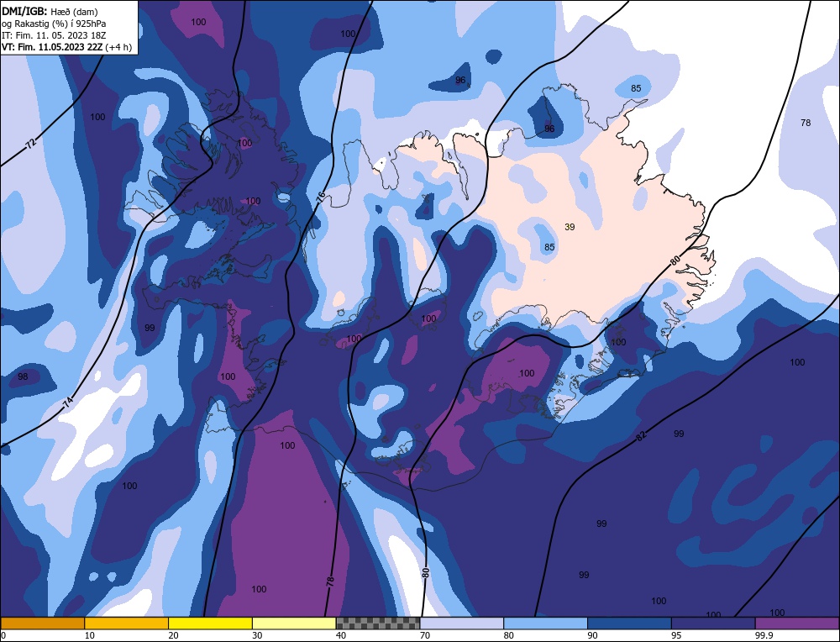
Task: Click the pale yellow 30-40 legend swatch
Action: click(x=294, y=623)
